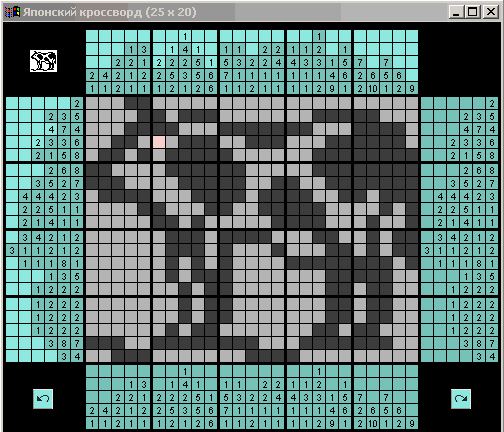The height and width of the screenshot is (432, 504).
Task: Click lone 9 clue in top header's last column
Action: click(x=412, y=88)
